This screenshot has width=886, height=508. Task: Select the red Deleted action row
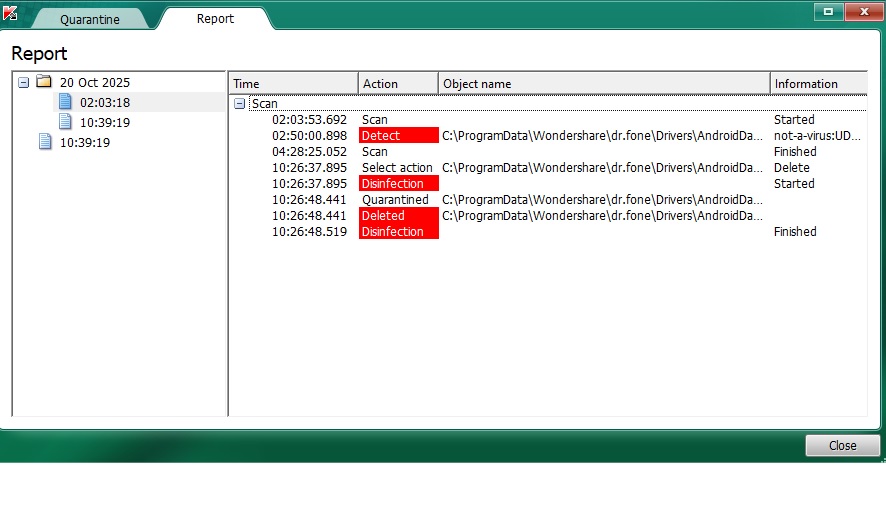pyautogui.click(x=398, y=215)
